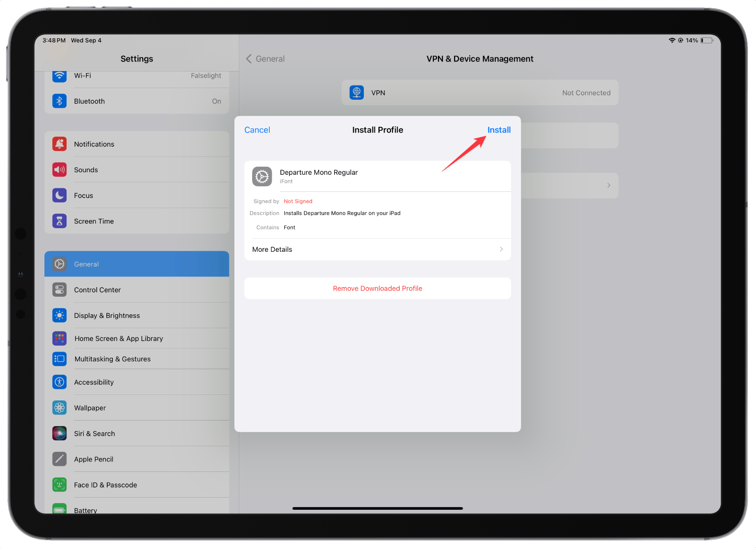756x548 pixels.
Task: Tap the Notifications bell icon
Action: [59, 144]
